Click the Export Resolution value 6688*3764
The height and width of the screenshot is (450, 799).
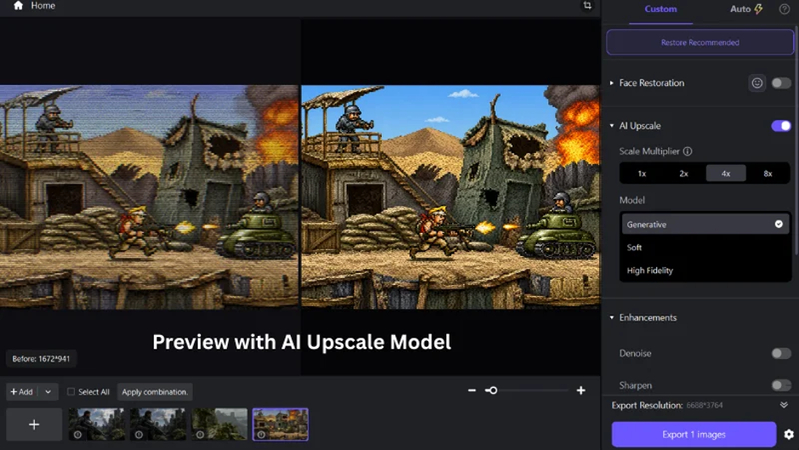pyautogui.click(x=704, y=406)
